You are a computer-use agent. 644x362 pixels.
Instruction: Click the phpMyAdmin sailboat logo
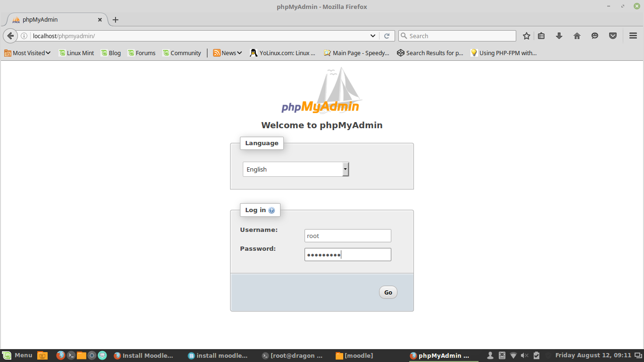pyautogui.click(x=322, y=90)
